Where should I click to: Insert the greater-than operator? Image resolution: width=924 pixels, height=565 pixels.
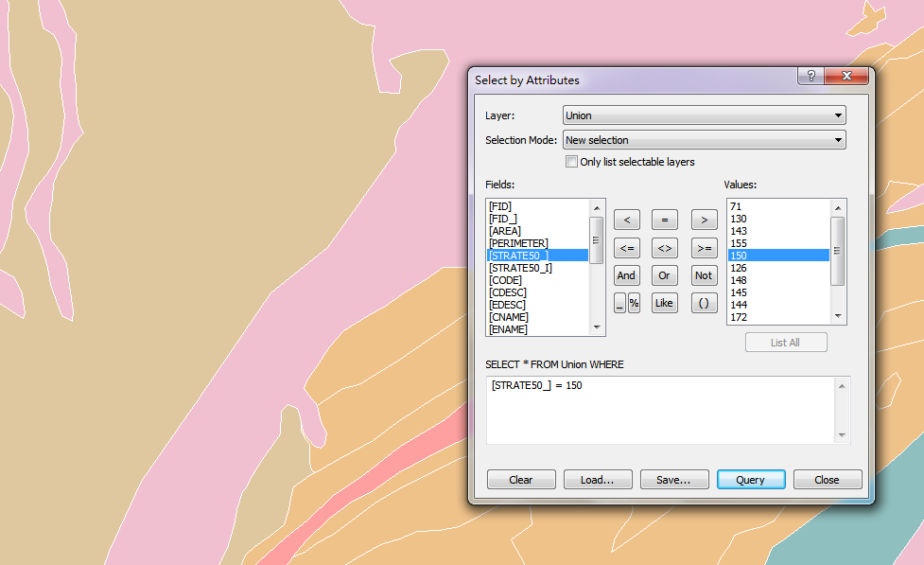tap(704, 220)
